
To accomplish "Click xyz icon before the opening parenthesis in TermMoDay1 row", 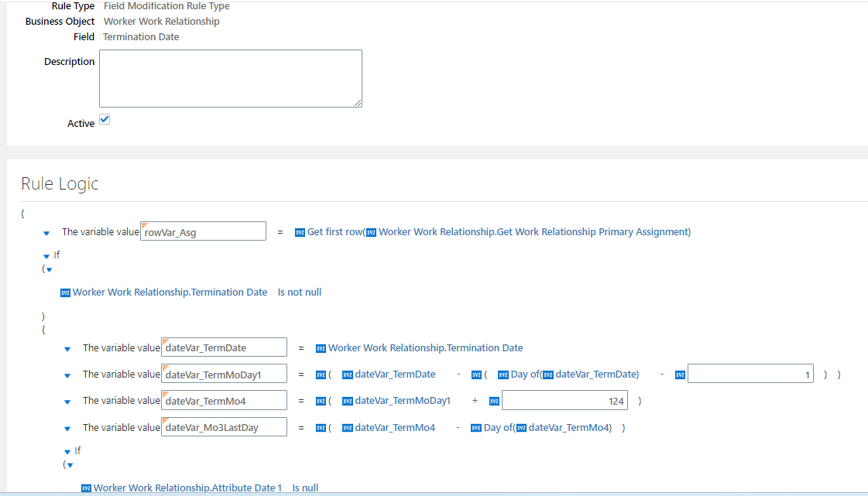I will tap(321, 375).
